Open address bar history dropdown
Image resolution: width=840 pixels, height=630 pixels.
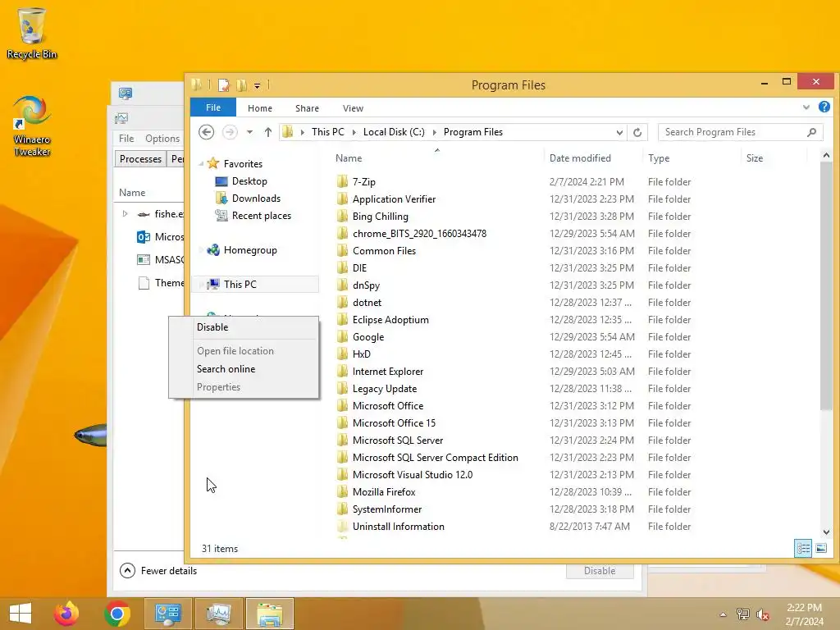619,132
